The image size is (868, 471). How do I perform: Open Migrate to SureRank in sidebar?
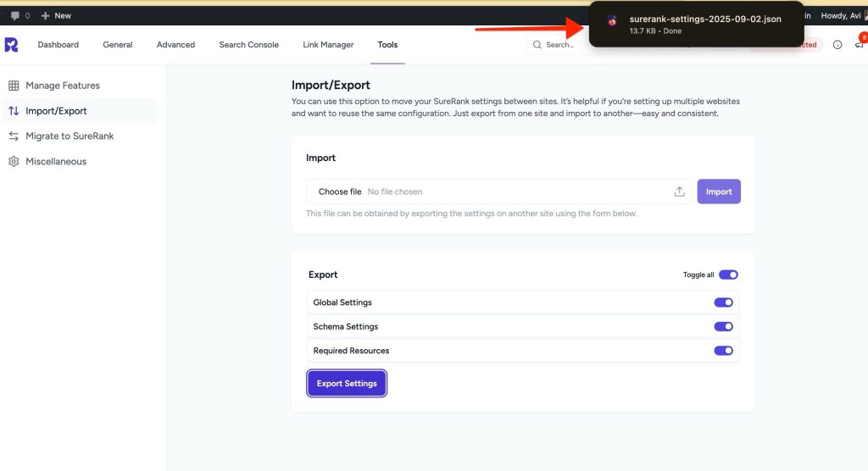(79, 136)
